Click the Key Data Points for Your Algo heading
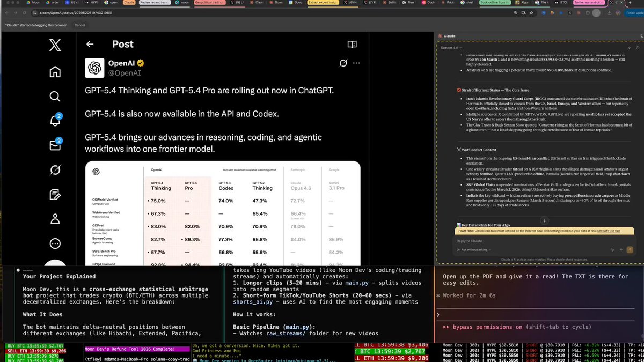 (483, 224)
